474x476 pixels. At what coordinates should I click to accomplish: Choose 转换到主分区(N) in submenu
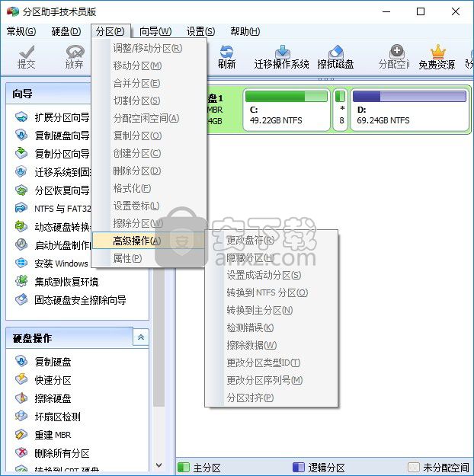click(271, 310)
